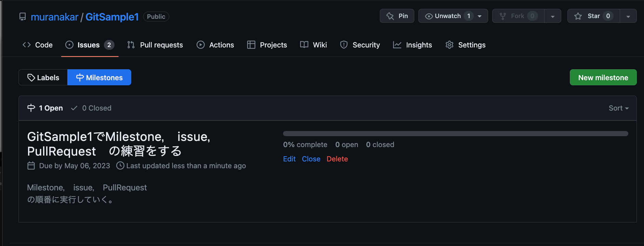Image resolution: width=644 pixels, height=246 pixels.
Task: Open the Star lists dropdown arrow
Action: (628, 16)
